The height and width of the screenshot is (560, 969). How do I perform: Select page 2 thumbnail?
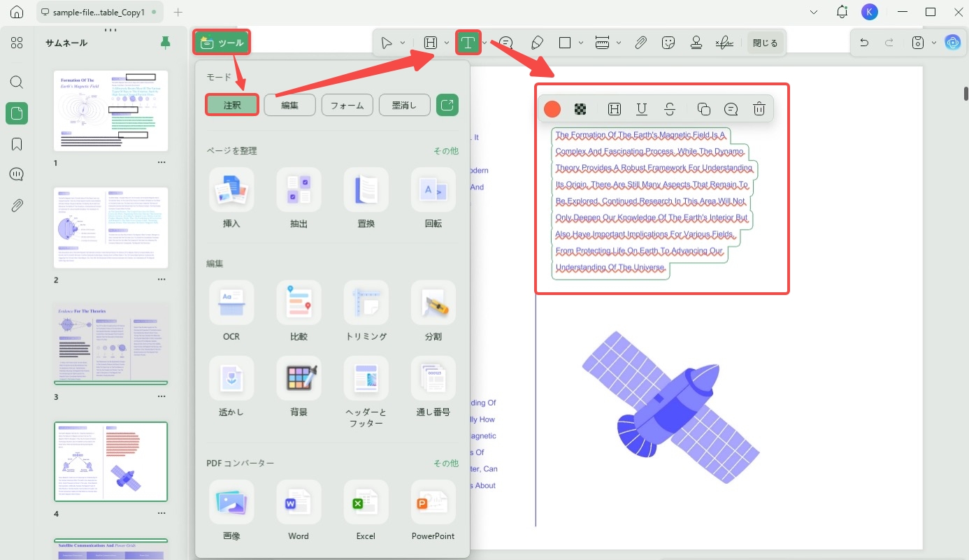point(111,227)
